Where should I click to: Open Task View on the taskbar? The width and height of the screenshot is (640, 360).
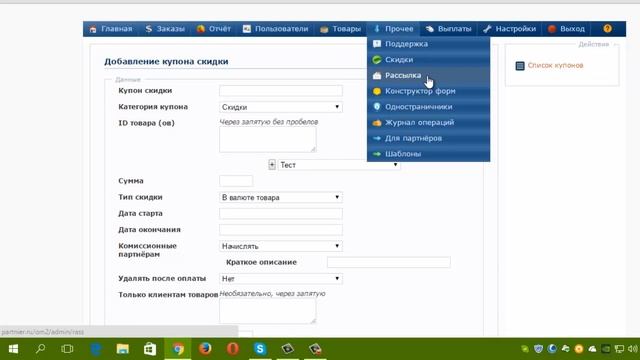67,349
